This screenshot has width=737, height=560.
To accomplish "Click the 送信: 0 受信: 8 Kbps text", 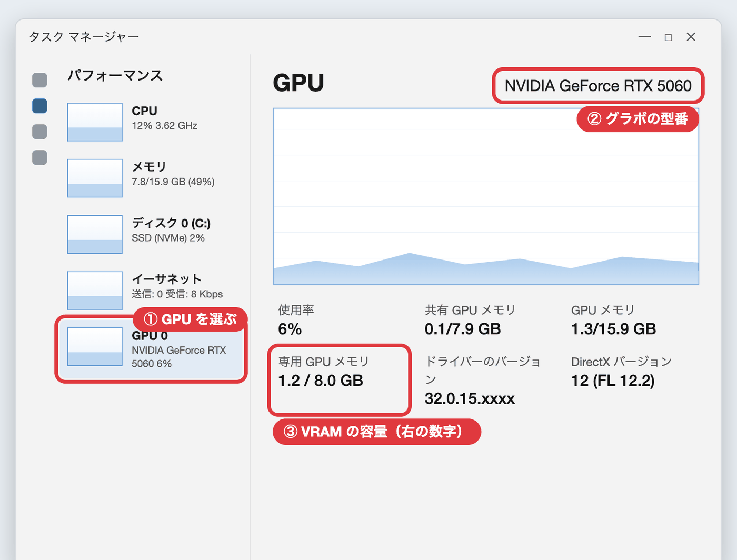I will (x=177, y=294).
